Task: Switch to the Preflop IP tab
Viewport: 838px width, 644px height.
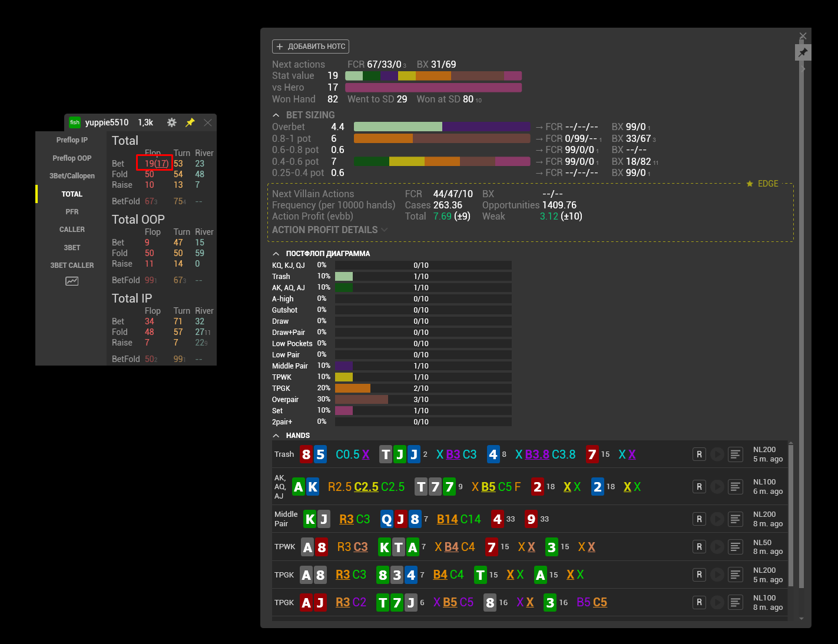Action: point(72,140)
